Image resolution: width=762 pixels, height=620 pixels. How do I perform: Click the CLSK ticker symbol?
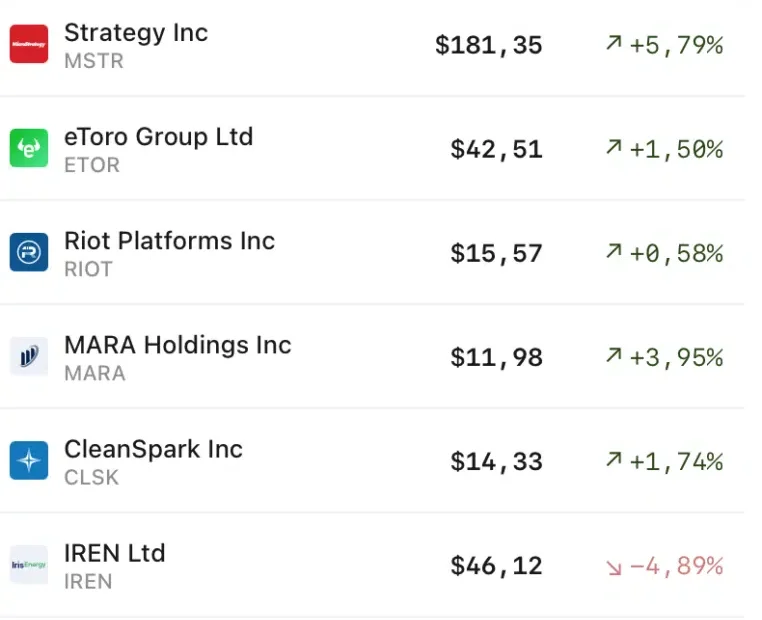pos(91,477)
